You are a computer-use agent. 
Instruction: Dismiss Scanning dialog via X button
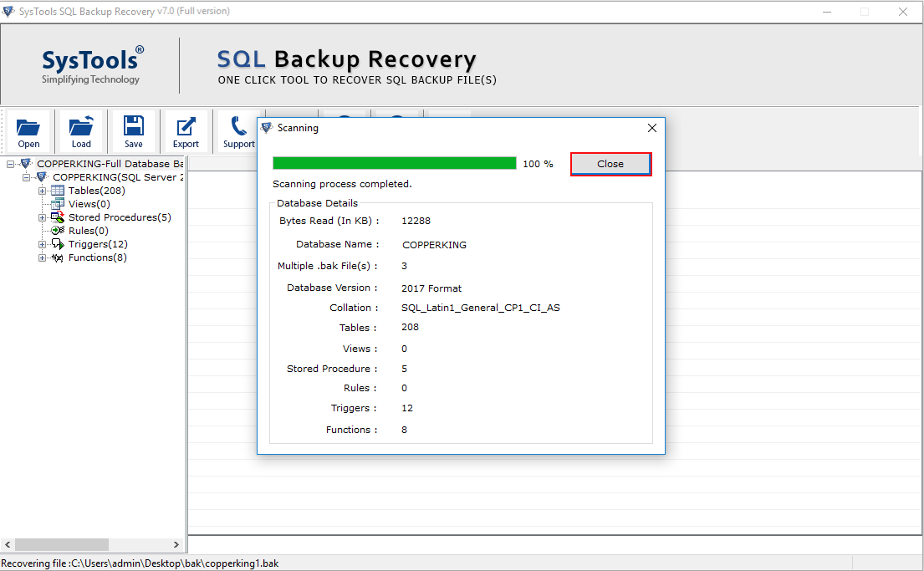tap(651, 128)
